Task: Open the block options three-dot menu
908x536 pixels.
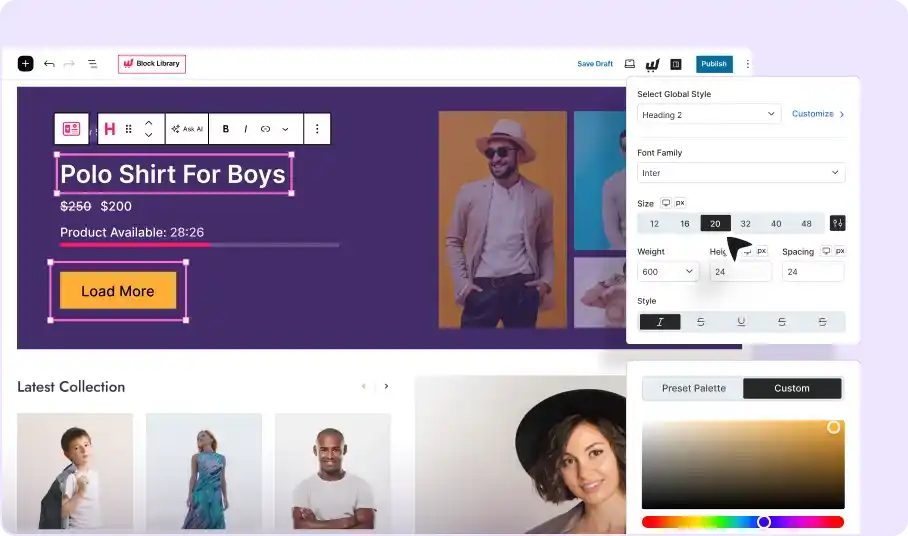Action: tap(317, 129)
